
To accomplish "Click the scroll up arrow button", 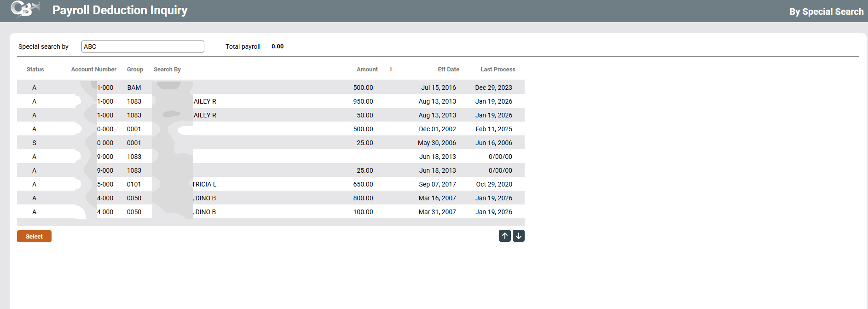I will coord(504,236).
